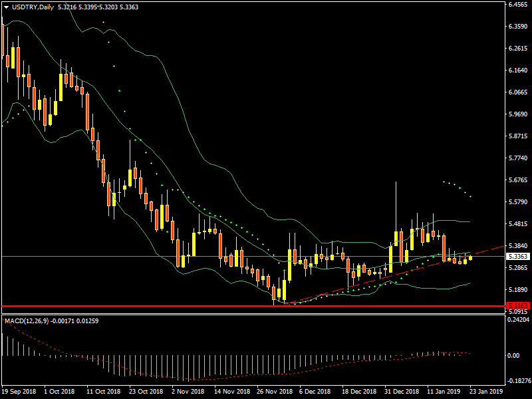The width and height of the screenshot is (532, 399).
Task: Click the 19 Sep 2018 date label
Action: 19,392
